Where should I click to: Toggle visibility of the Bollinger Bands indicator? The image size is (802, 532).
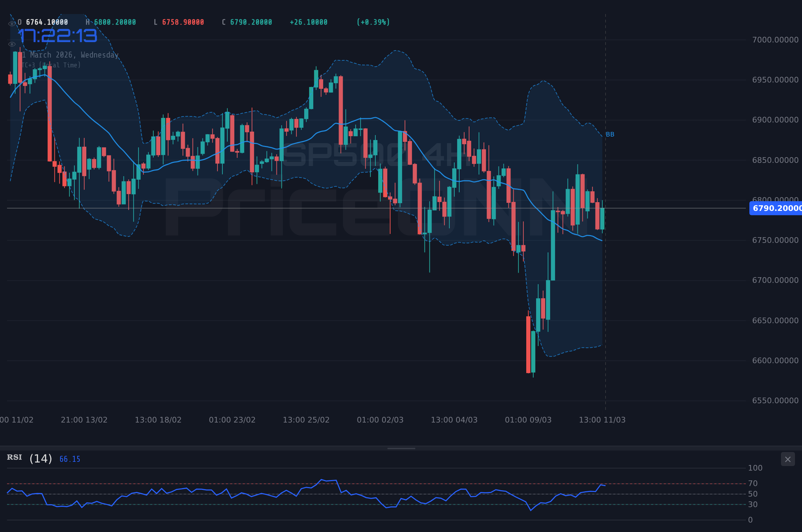click(12, 44)
